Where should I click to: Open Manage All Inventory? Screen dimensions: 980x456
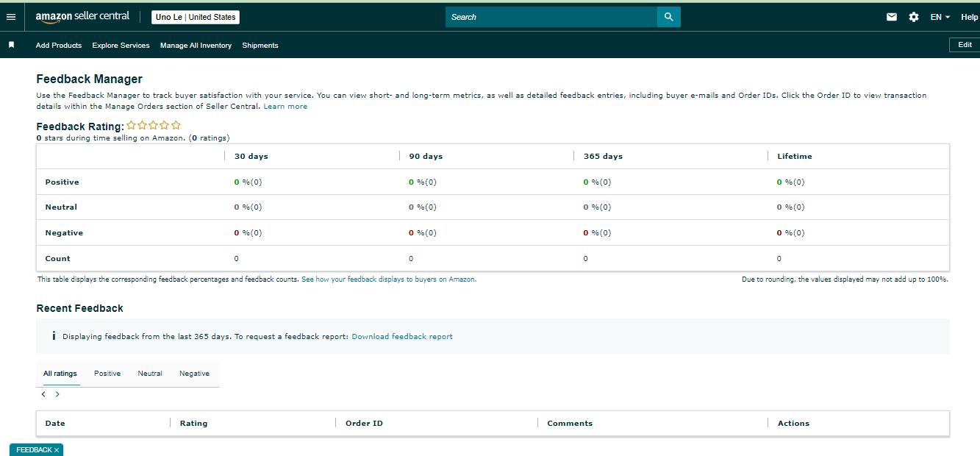tap(196, 45)
